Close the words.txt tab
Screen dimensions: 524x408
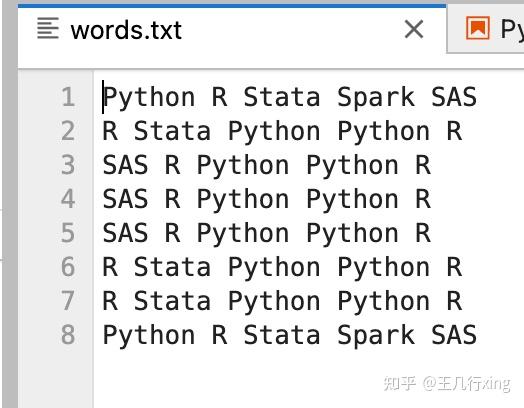click(414, 29)
